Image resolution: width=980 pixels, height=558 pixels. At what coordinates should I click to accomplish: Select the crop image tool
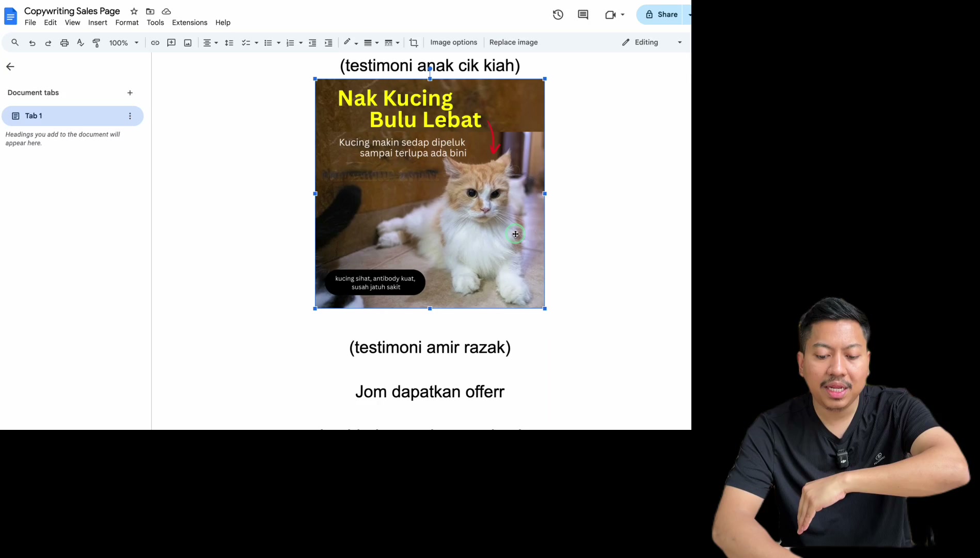[414, 43]
